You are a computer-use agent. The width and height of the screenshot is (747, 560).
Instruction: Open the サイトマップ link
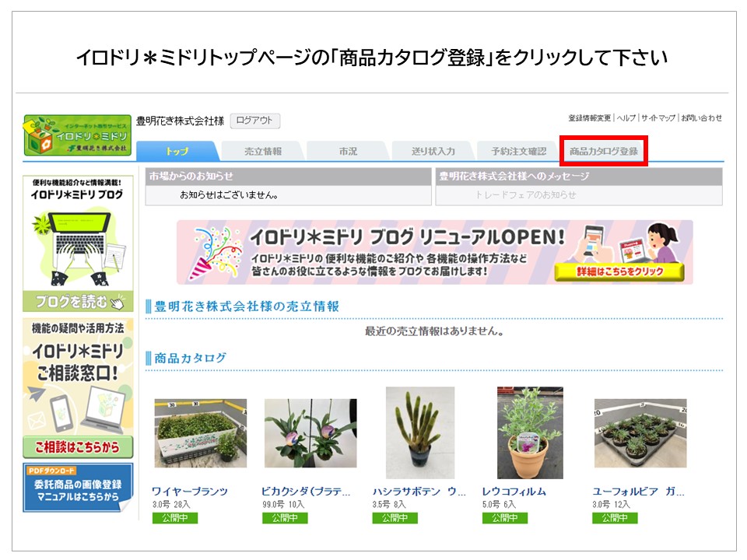(658, 118)
